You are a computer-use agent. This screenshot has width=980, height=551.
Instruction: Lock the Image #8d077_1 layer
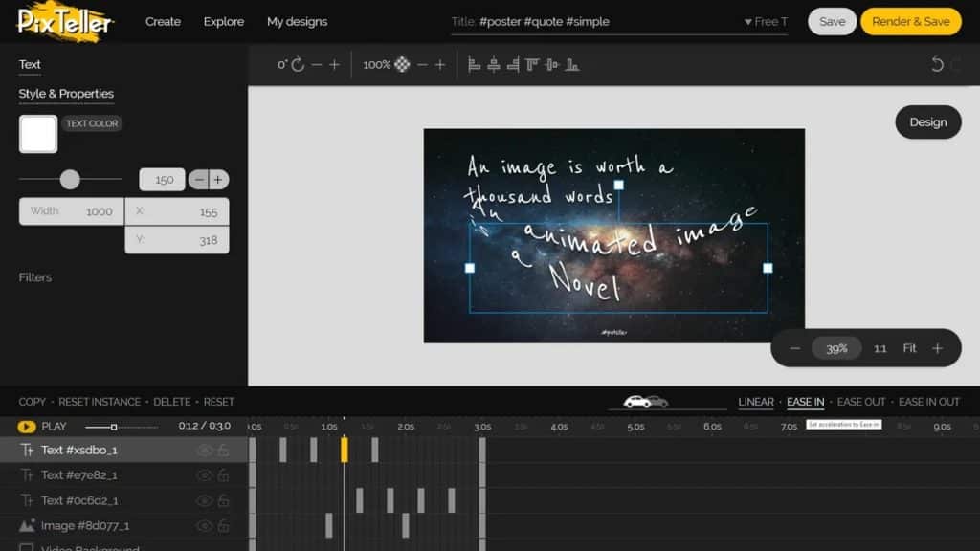[223, 525]
